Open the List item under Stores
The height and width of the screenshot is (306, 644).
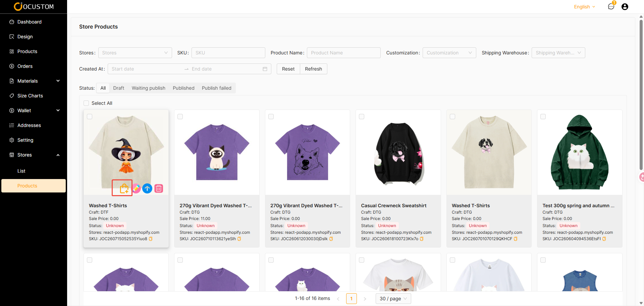click(x=34, y=171)
